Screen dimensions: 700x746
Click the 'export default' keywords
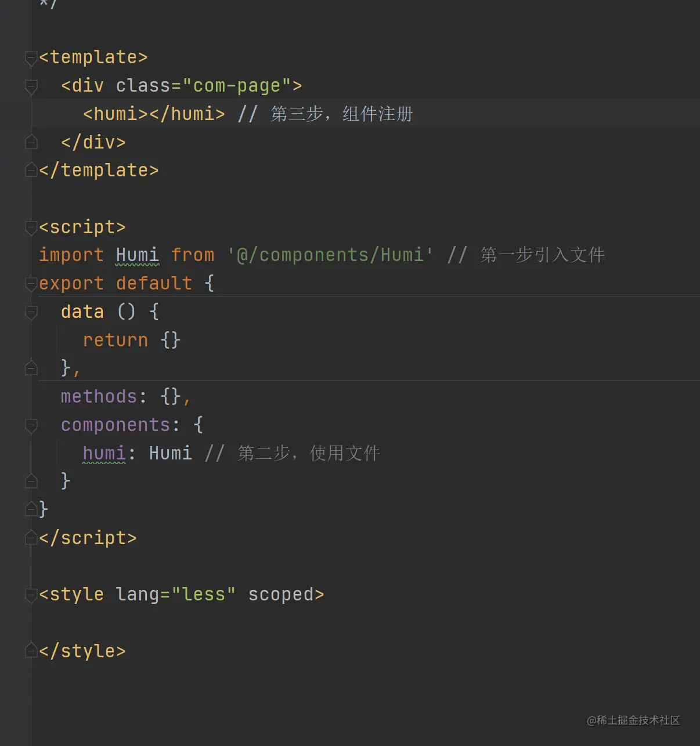116,283
